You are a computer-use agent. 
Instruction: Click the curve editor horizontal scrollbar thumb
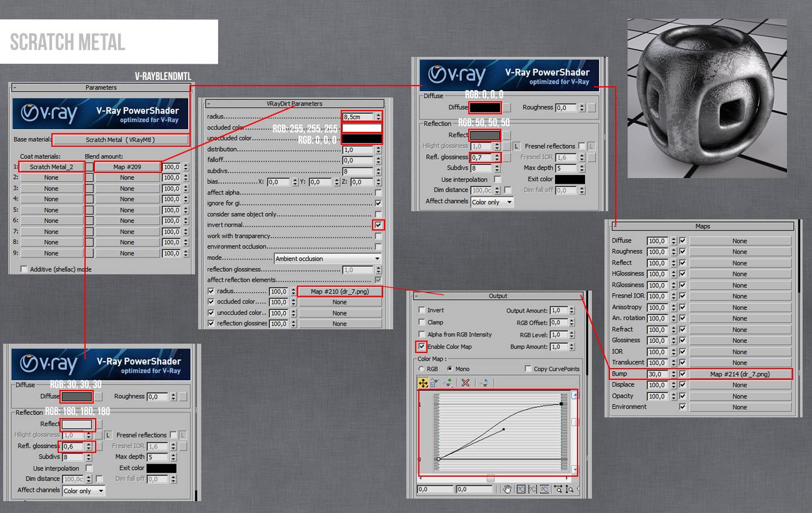point(491,479)
